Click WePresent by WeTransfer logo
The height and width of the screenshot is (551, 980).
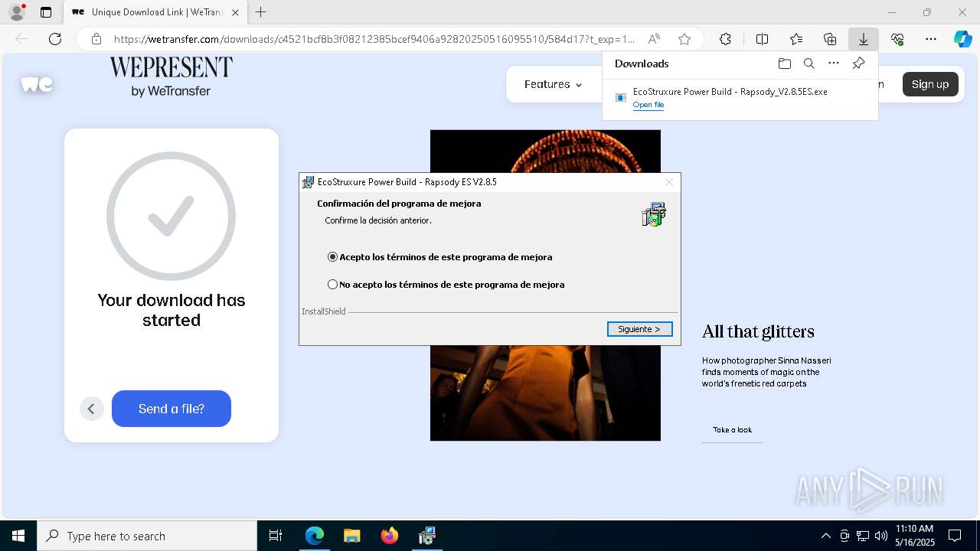click(x=171, y=77)
